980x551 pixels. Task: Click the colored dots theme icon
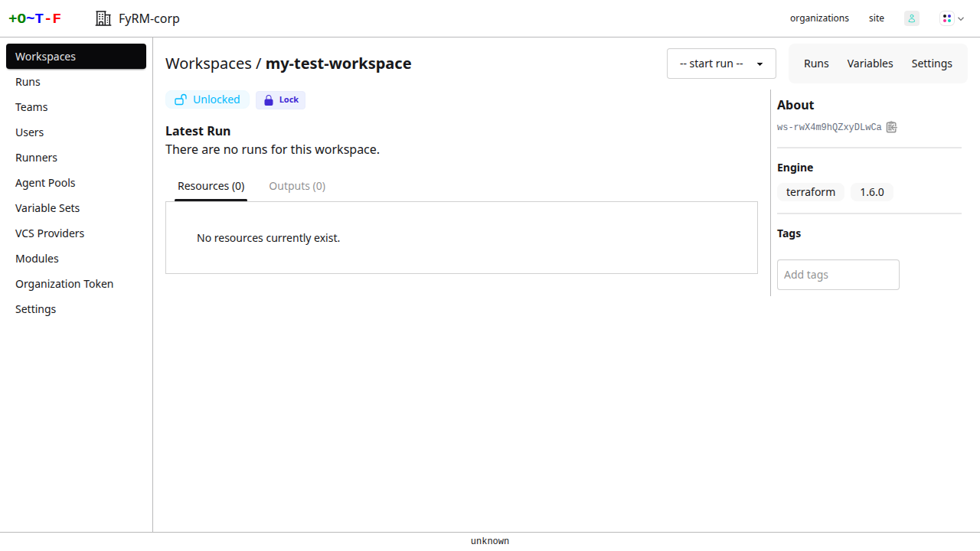point(947,18)
